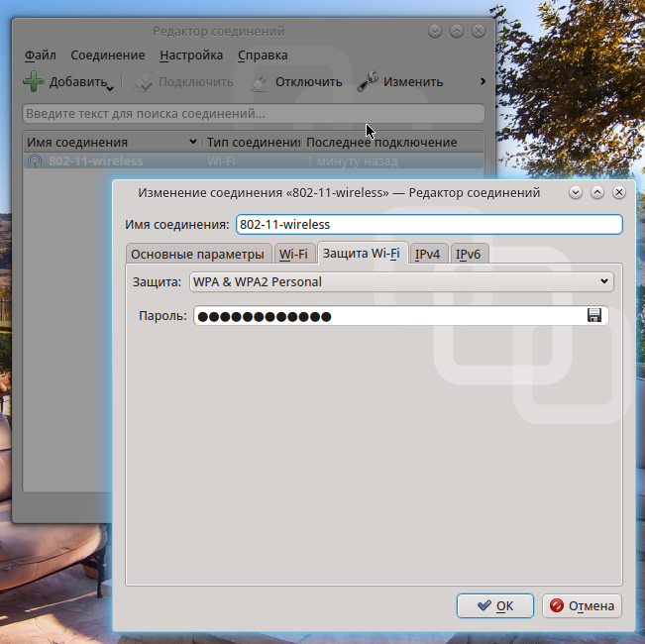Open the Справка menu
The image size is (645, 644).
pos(263,55)
